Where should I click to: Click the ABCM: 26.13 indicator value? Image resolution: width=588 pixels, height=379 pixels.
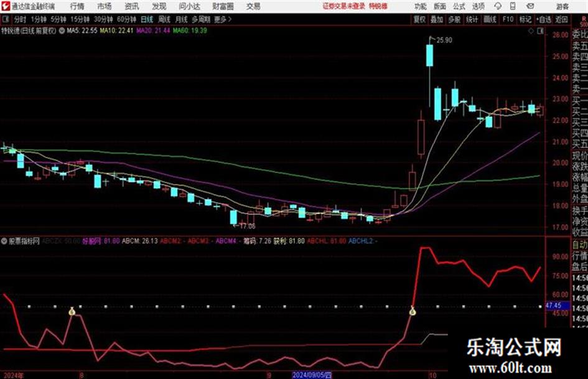coord(140,241)
